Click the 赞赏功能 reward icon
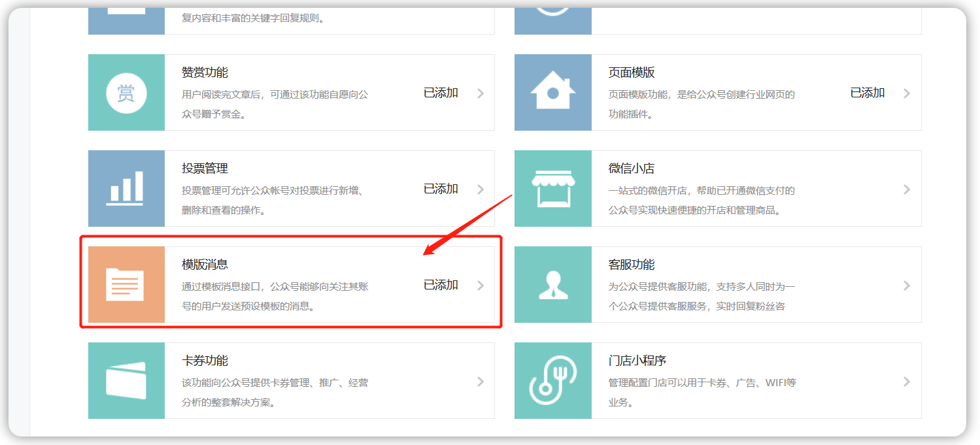Screen dimensions: 980x445 (x=126, y=93)
